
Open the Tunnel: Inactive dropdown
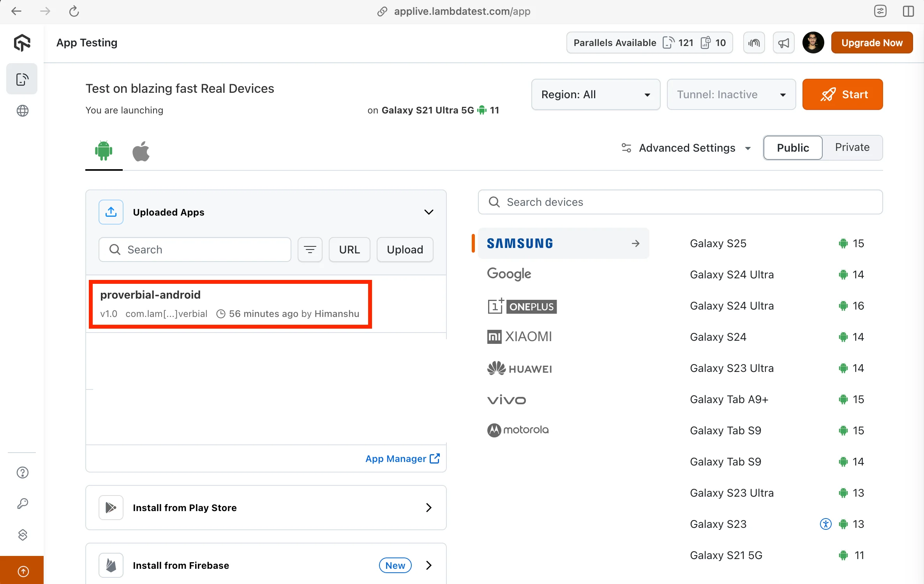731,94
